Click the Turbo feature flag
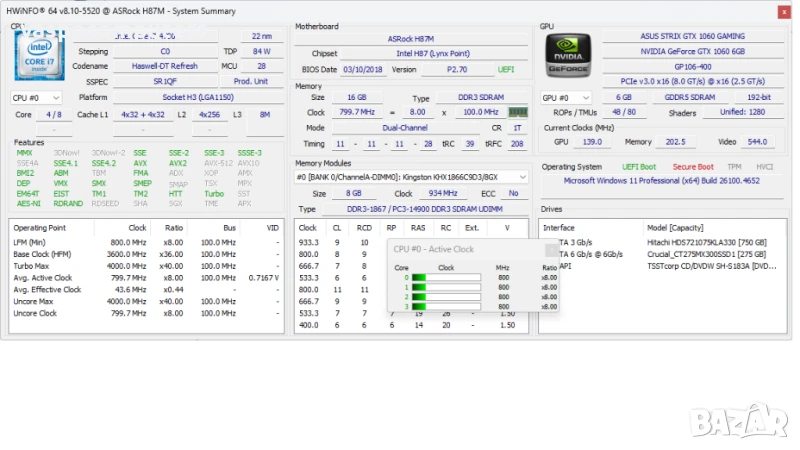Image resolution: width=800 pixels, height=450 pixels. click(x=214, y=194)
